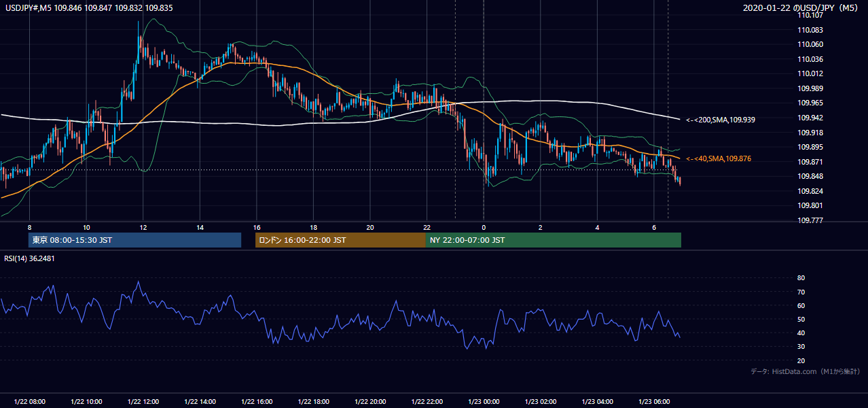This screenshot has width=868, height=408.
Task: Click price level 109.824 on the axis
Action: [x=810, y=191]
